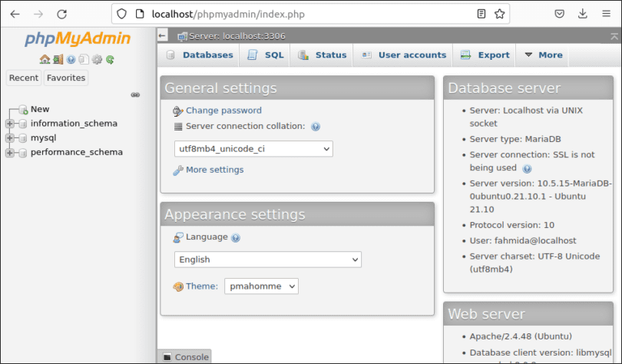
Task: Open the English language dropdown
Action: pos(267,260)
